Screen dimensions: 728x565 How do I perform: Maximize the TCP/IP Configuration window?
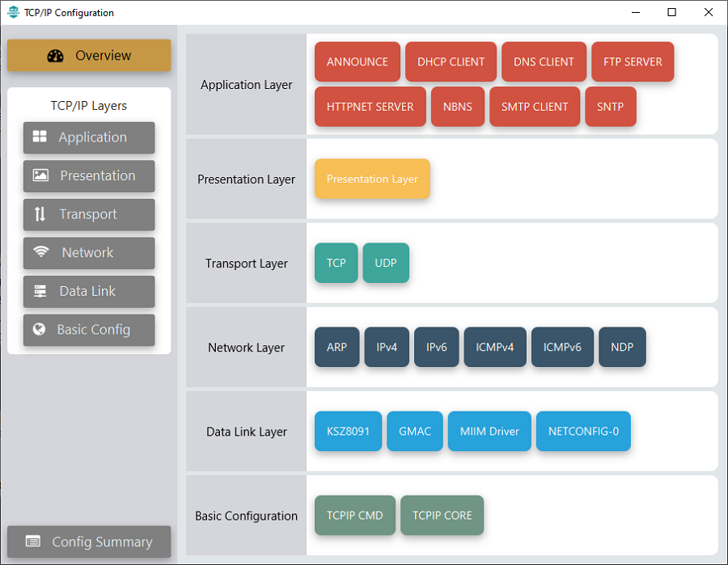coord(671,12)
